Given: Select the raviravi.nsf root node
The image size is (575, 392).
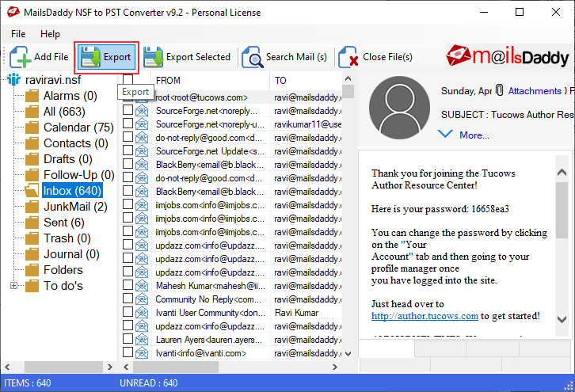Looking at the screenshot, I should point(53,80).
